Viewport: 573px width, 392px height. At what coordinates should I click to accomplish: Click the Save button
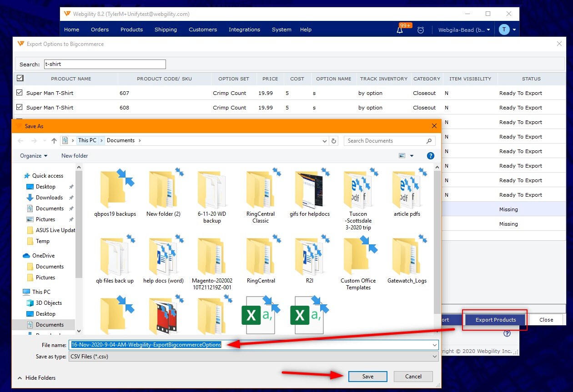pyautogui.click(x=367, y=377)
